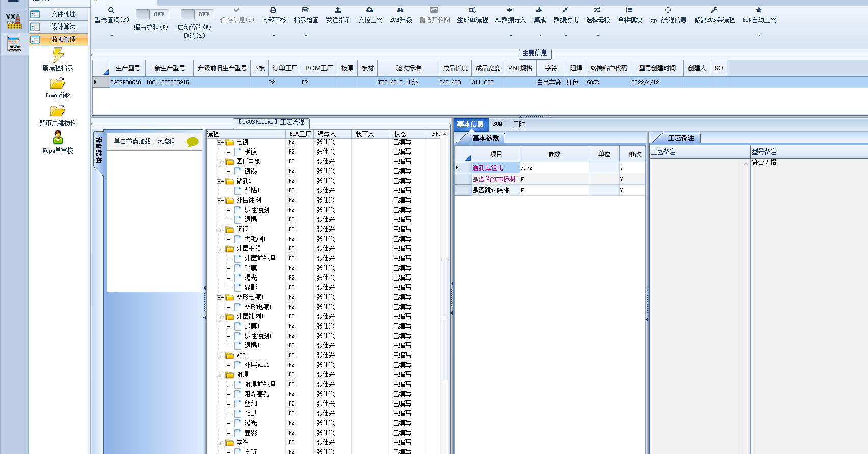
Task: Toggle the 编写流程(R) OFF switch
Action: coord(151,15)
